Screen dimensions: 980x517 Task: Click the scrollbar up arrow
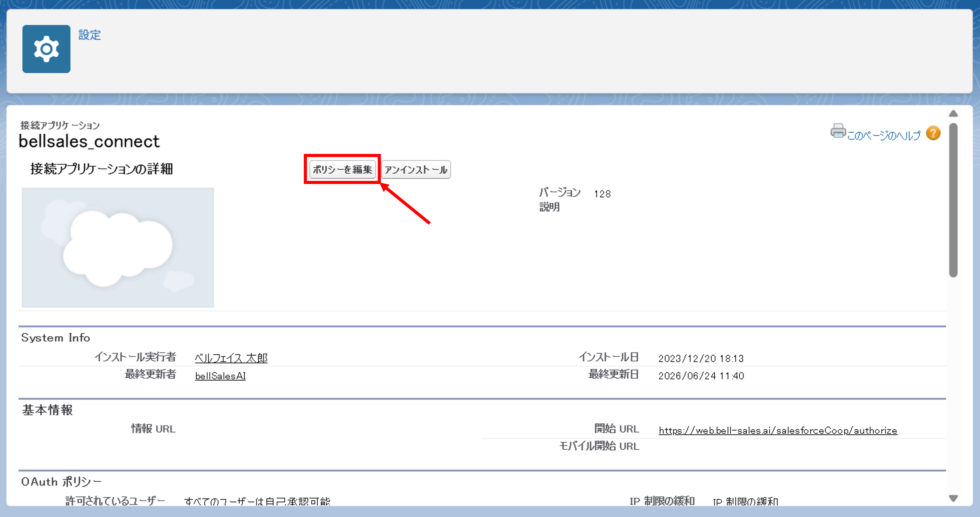(x=953, y=113)
